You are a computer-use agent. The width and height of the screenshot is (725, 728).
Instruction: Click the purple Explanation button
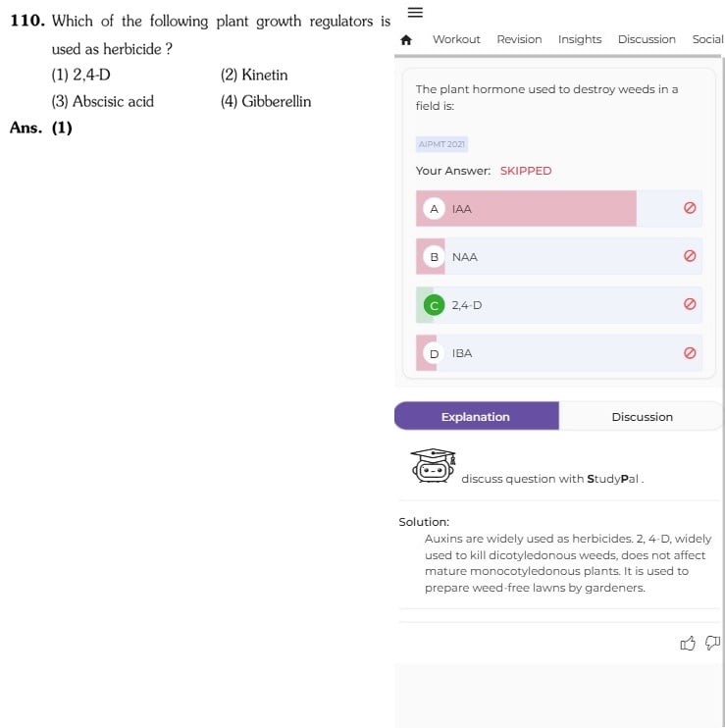point(476,416)
